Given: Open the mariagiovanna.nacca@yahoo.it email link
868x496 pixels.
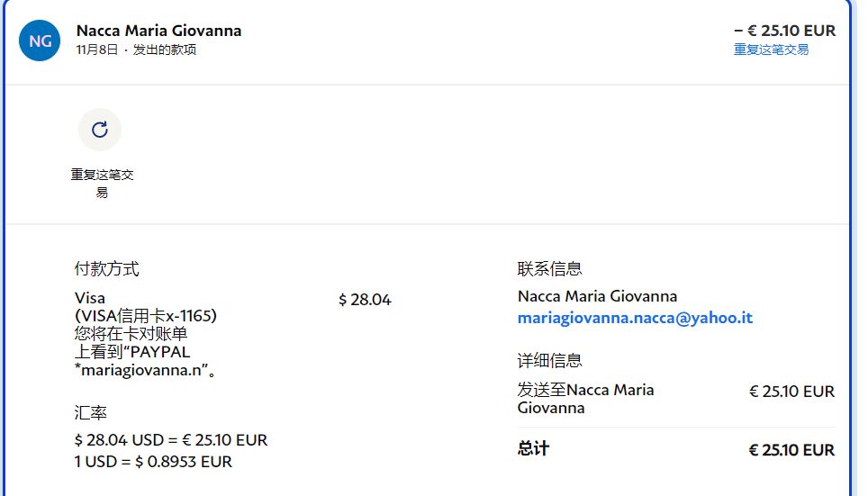Looking at the screenshot, I should tap(635, 318).
